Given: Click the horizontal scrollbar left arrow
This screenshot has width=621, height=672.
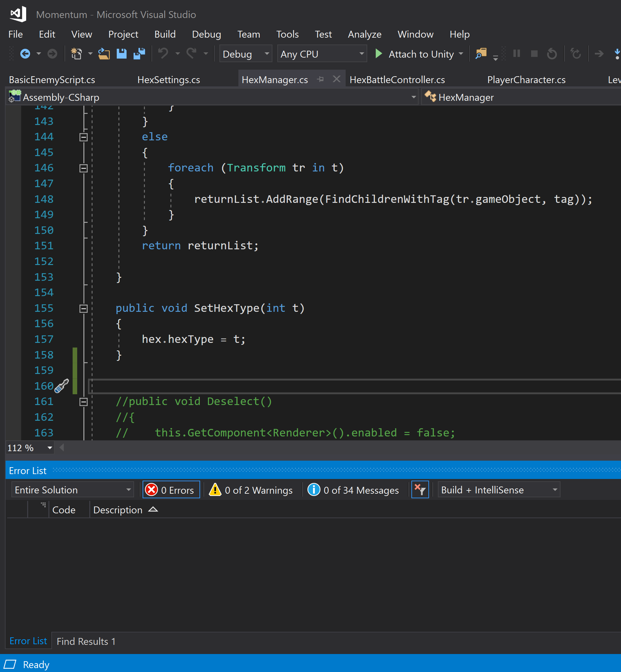Looking at the screenshot, I should pyautogui.click(x=62, y=448).
